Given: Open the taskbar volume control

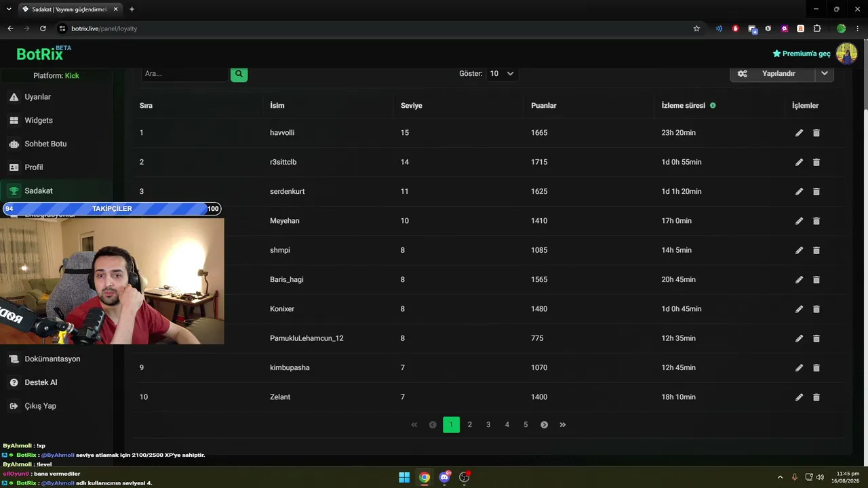Looking at the screenshot, I should 820,477.
